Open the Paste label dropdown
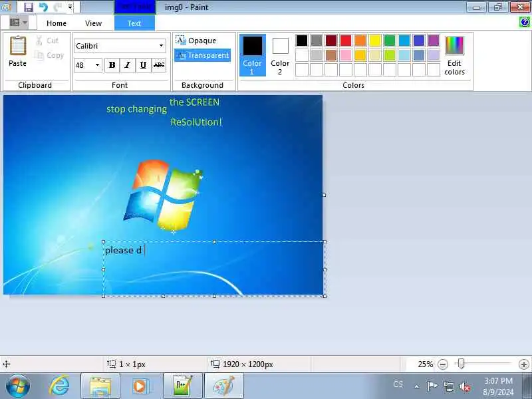This screenshot has width=532, height=399. pos(18,63)
